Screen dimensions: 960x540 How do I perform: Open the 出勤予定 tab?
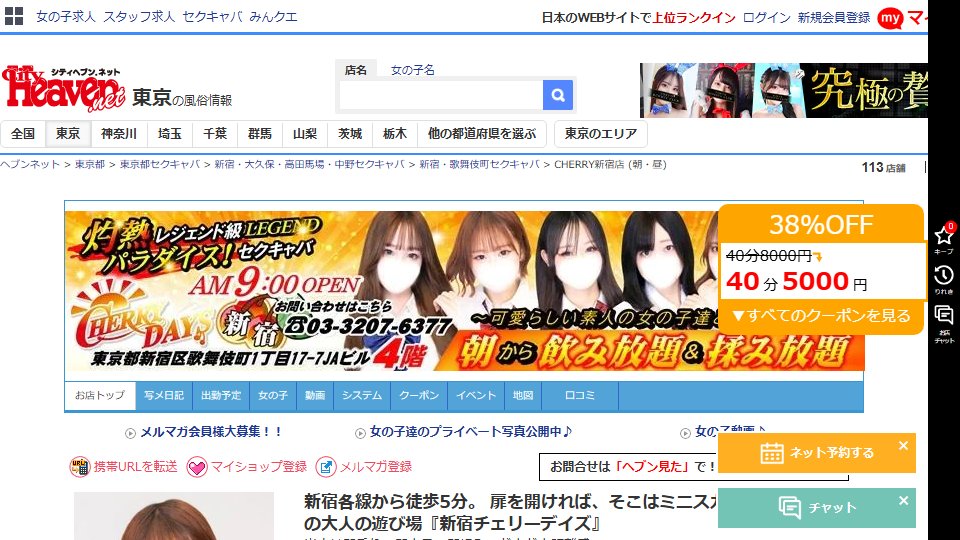(x=221, y=396)
